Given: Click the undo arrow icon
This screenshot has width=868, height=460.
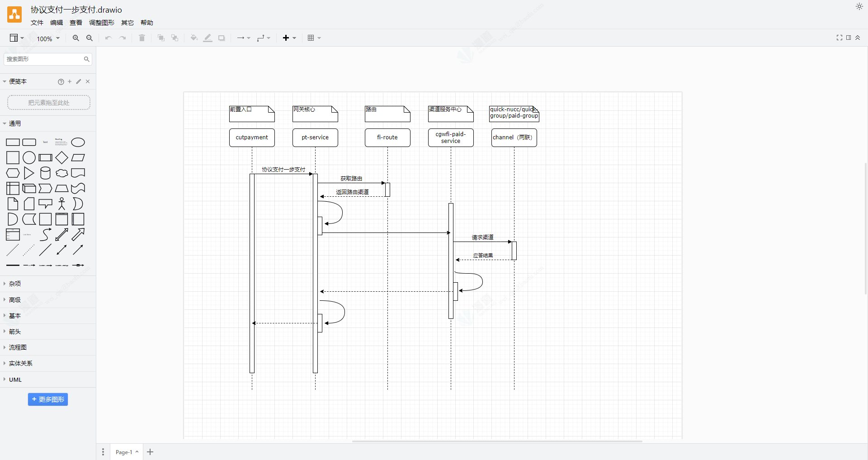Looking at the screenshot, I should pyautogui.click(x=108, y=38).
